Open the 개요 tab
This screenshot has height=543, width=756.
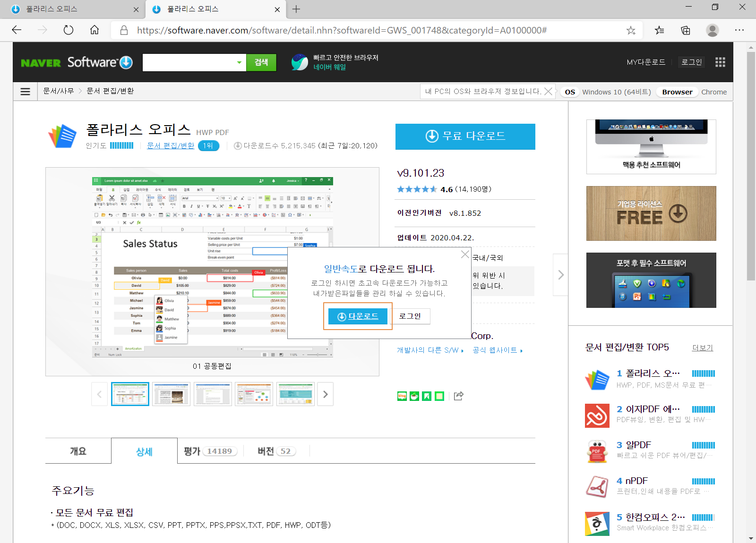coord(78,451)
